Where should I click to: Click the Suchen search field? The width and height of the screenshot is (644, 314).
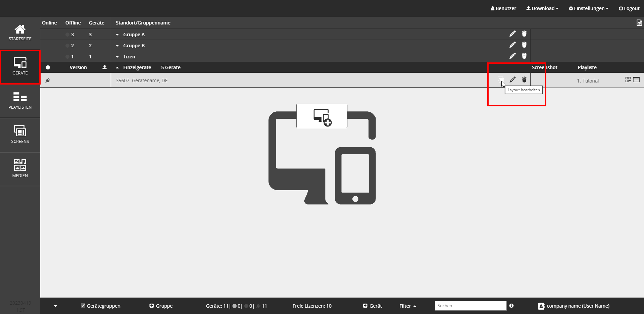click(470, 306)
